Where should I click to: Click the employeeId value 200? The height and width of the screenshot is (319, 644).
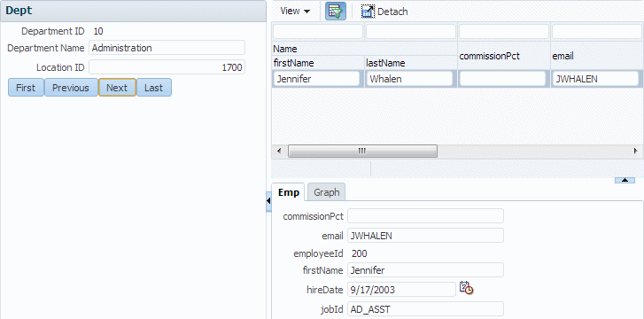point(360,253)
